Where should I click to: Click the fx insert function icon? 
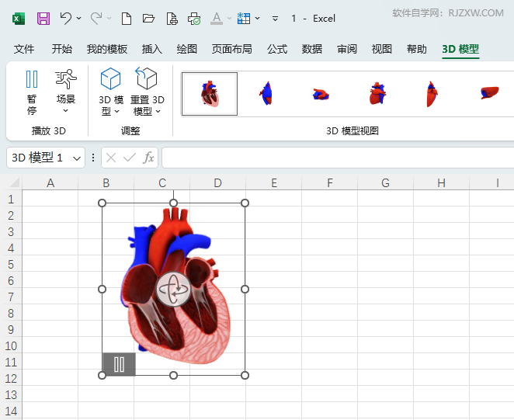click(x=149, y=158)
